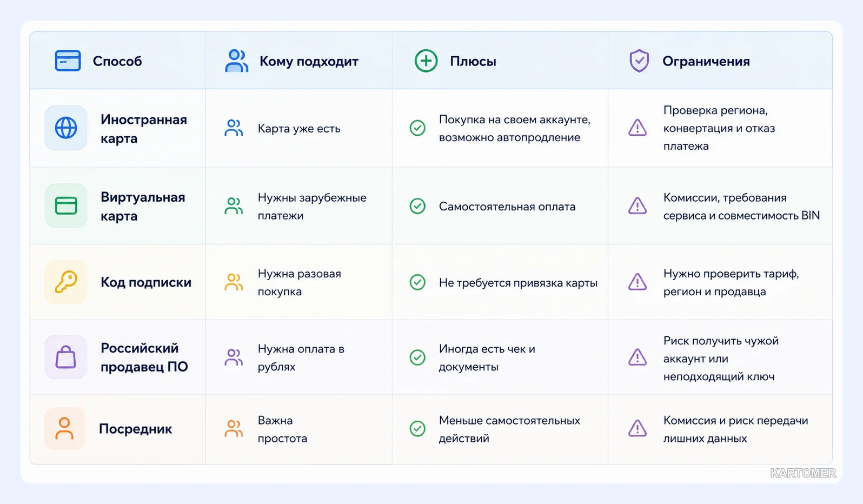Click the Не требуется привязка карты text
Viewport: 863px width, 504px height.
pos(518,283)
